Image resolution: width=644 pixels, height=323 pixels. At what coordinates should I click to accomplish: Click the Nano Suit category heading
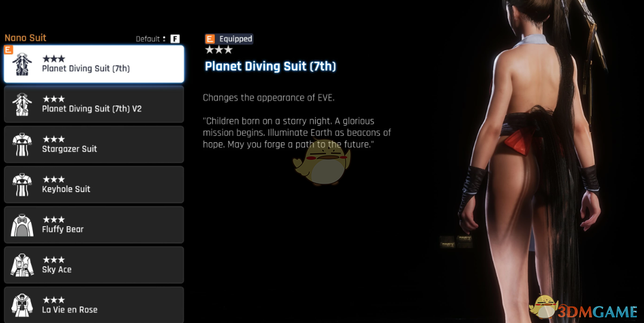pyautogui.click(x=26, y=38)
